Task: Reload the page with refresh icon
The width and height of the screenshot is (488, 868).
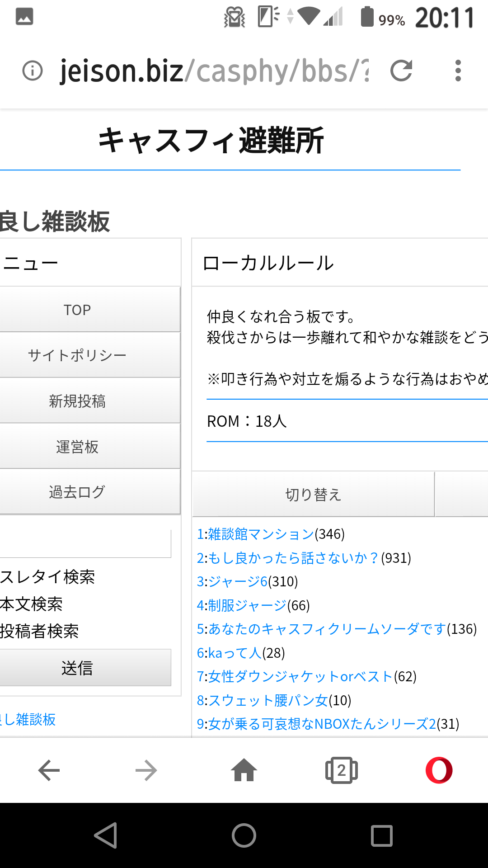Action: point(401,71)
